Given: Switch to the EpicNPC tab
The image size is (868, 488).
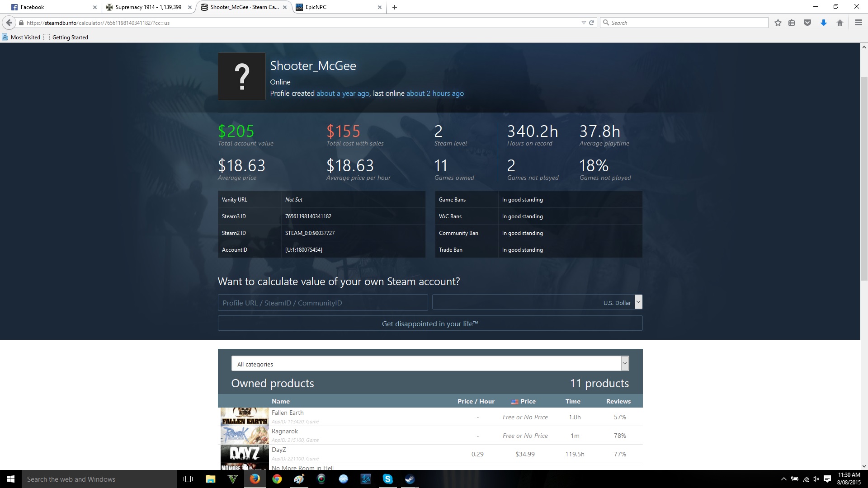Looking at the screenshot, I should [338, 7].
